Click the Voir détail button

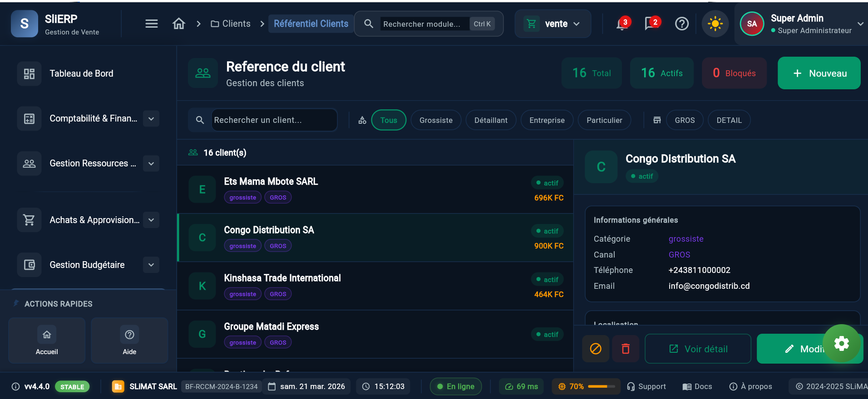click(x=698, y=349)
